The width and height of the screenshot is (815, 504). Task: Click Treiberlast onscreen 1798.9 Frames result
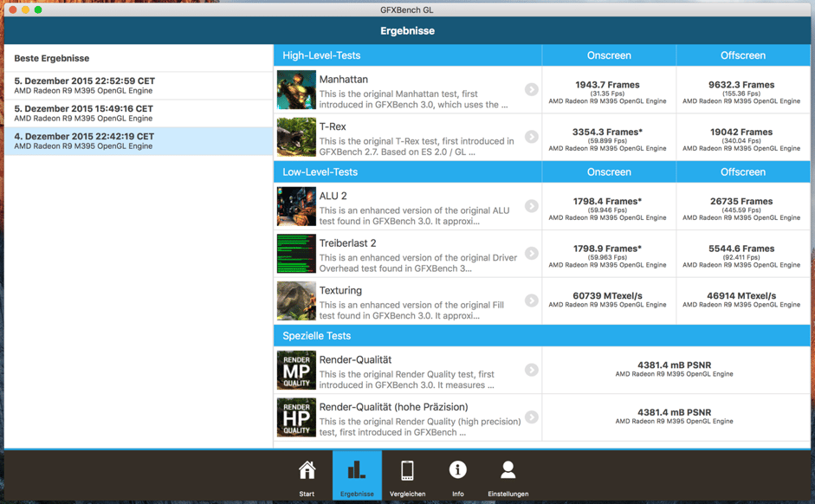(608, 249)
